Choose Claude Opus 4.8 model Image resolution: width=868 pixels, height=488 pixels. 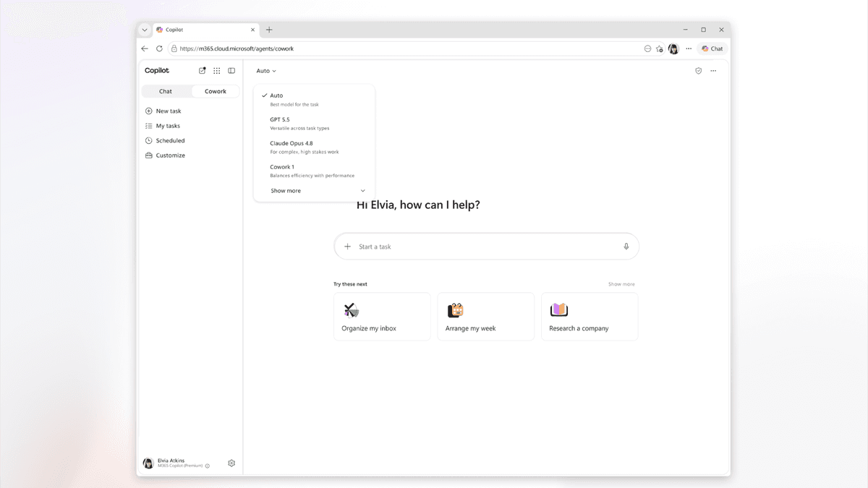point(314,147)
